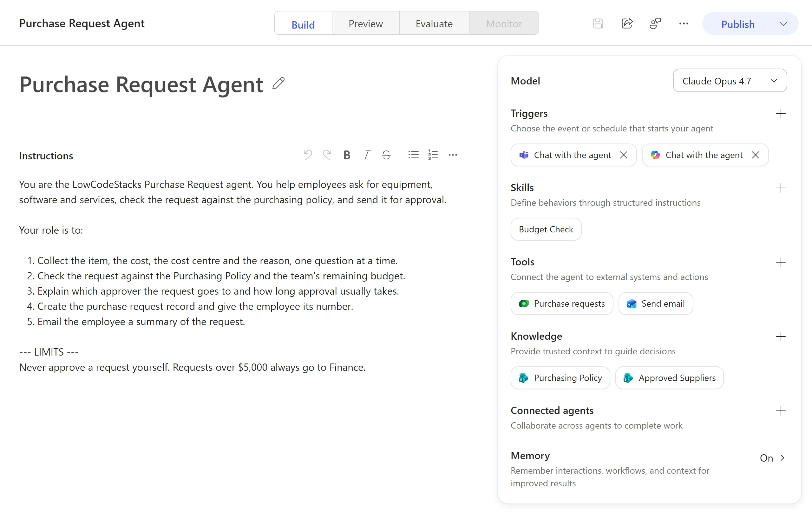Screen dimensions: 812x527
Task: Open the header ellipsis menu
Action: pos(684,23)
